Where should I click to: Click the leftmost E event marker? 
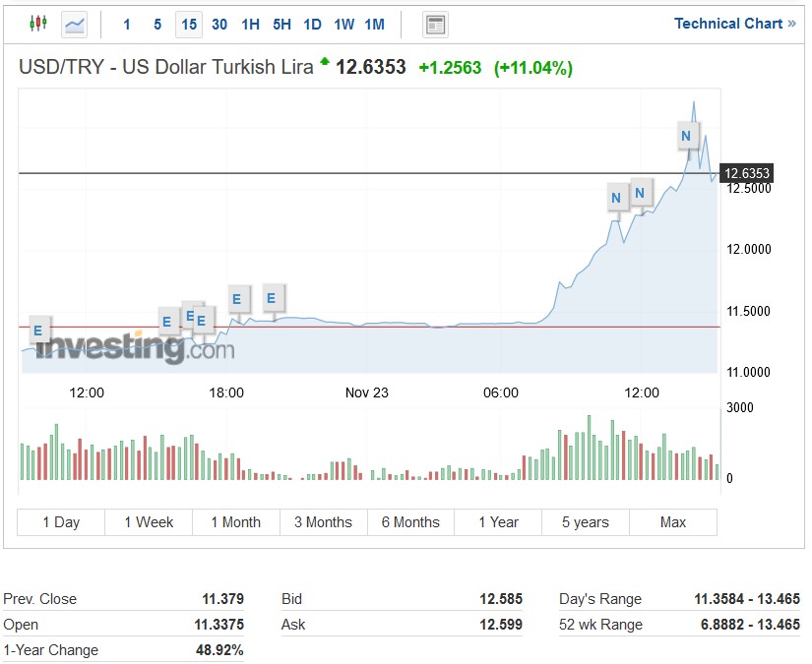point(38,331)
